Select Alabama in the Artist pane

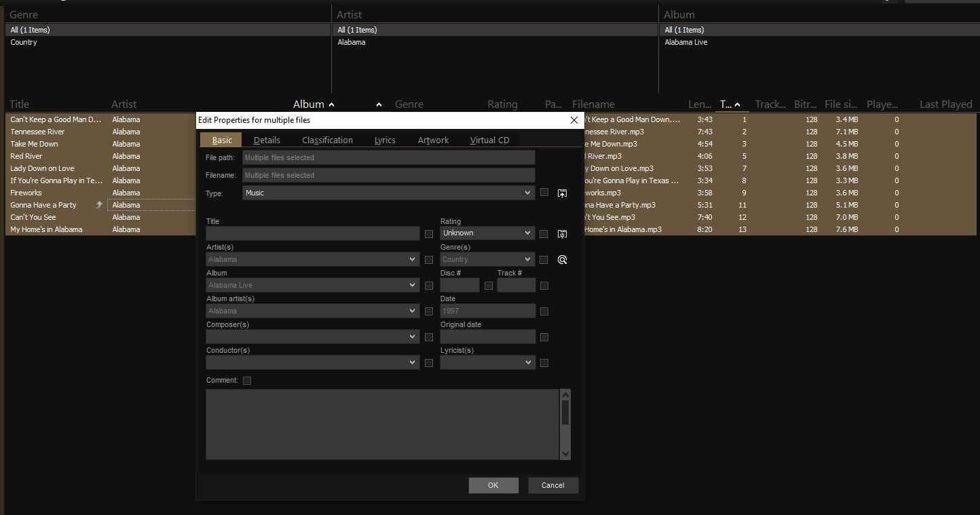[352, 42]
